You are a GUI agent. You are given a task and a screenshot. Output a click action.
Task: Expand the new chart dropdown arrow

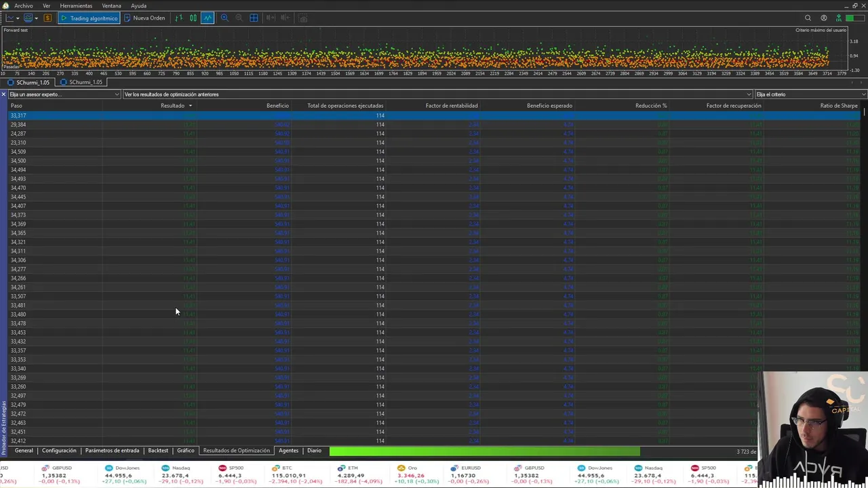18,18
